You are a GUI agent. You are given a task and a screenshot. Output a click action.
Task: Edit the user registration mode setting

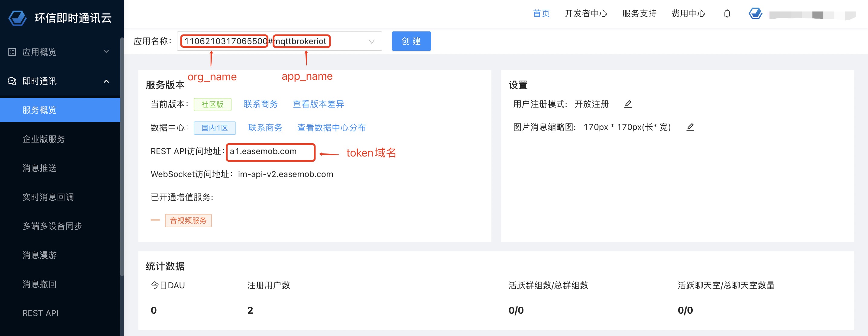(628, 104)
